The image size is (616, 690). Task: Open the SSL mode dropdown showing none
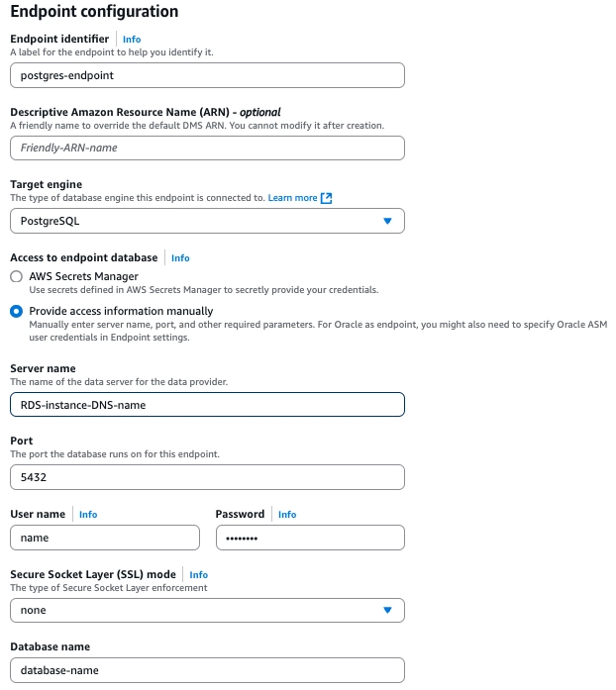coord(207,610)
